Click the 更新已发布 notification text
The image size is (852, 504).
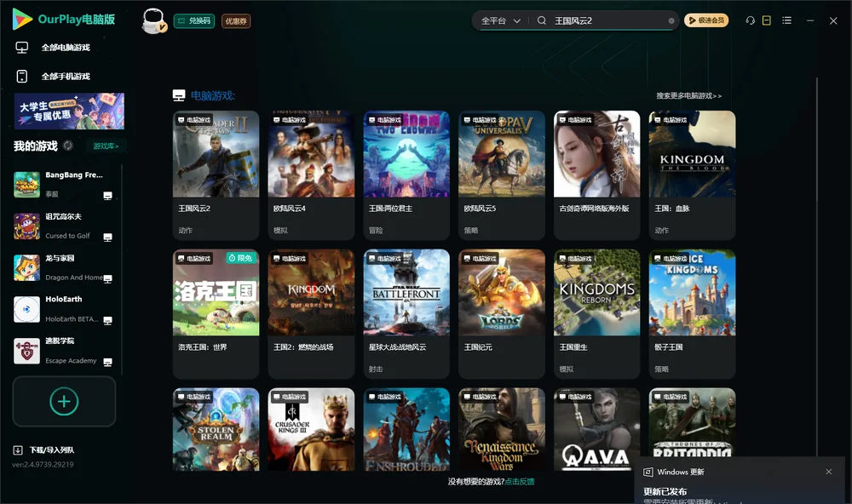tap(665, 491)
